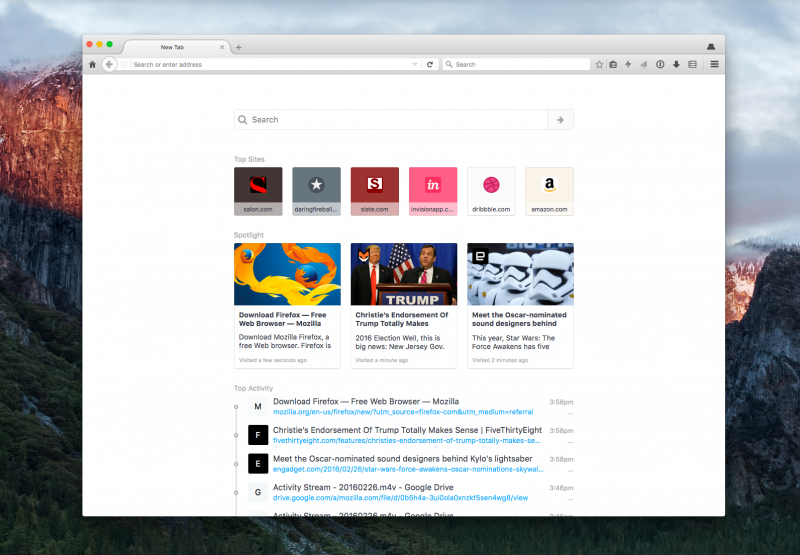This screenshot has height=555, width=800.
Task: Open more options for Kylo's lightsaber entry
Action: click(x=570, y=470)
